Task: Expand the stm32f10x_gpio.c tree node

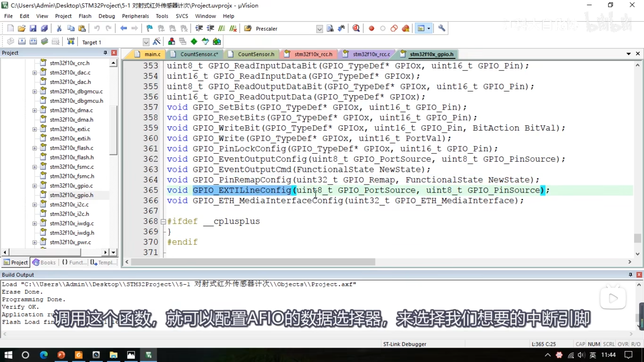Action: [34, 186]
